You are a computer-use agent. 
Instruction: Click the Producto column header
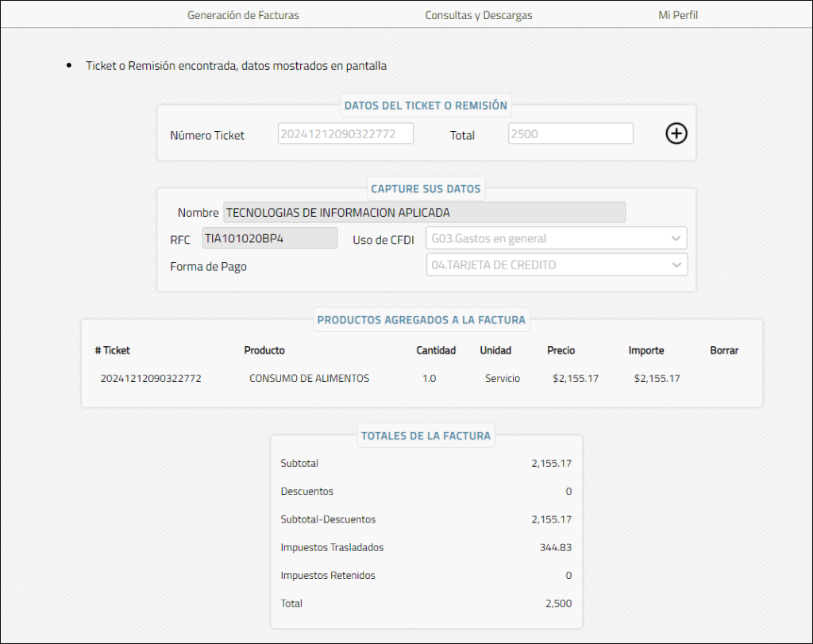click(264, 350)
